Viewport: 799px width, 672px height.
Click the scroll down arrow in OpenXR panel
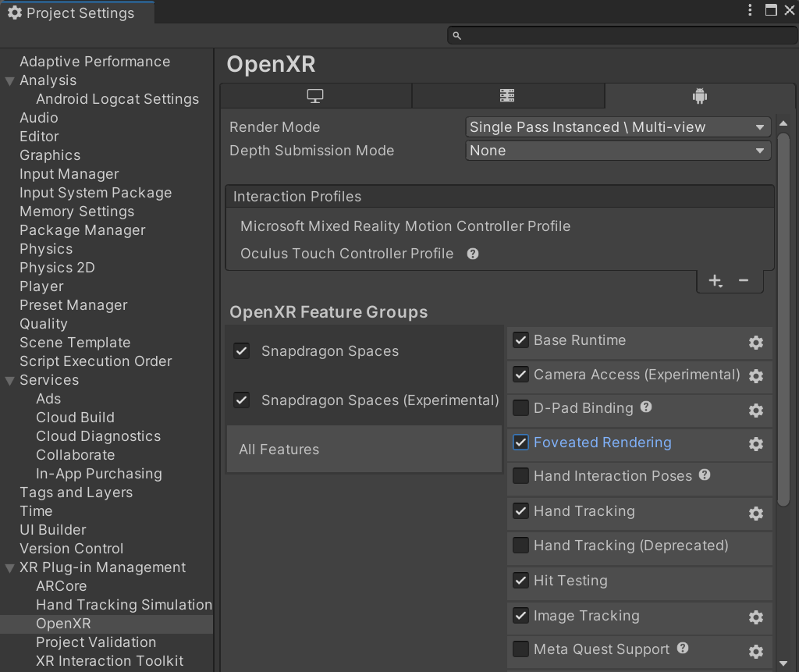click(x=783, y=663)
